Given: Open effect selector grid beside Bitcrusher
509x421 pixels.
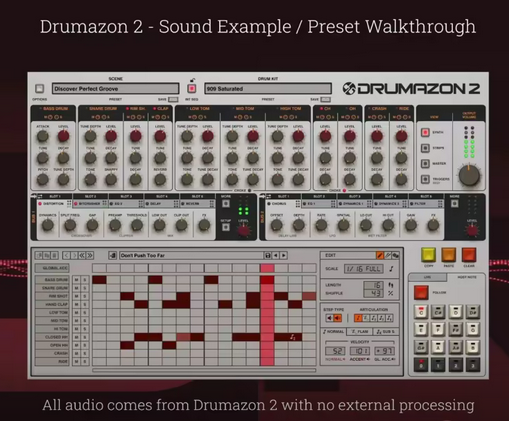Looking at the screenshot, I should tap(105, 204).
